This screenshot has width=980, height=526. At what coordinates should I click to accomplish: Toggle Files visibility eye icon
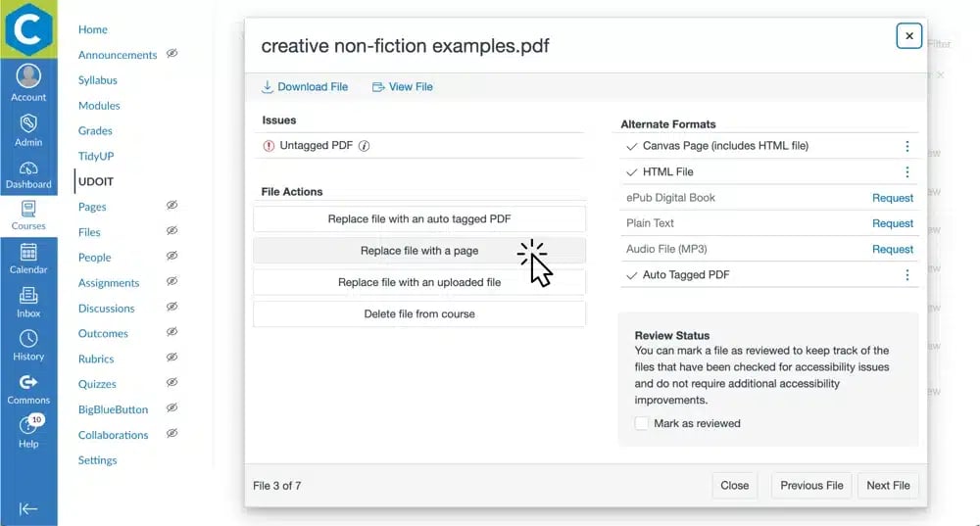(171, 230)
